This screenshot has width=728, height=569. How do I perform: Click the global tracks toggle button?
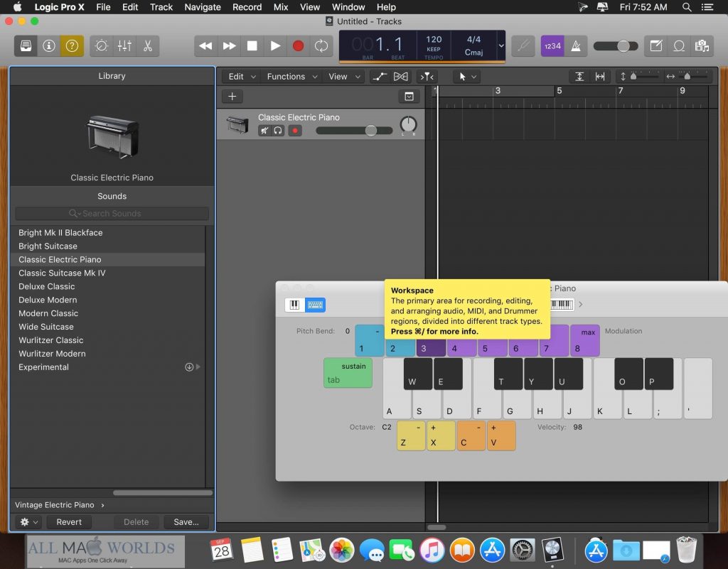409,97
